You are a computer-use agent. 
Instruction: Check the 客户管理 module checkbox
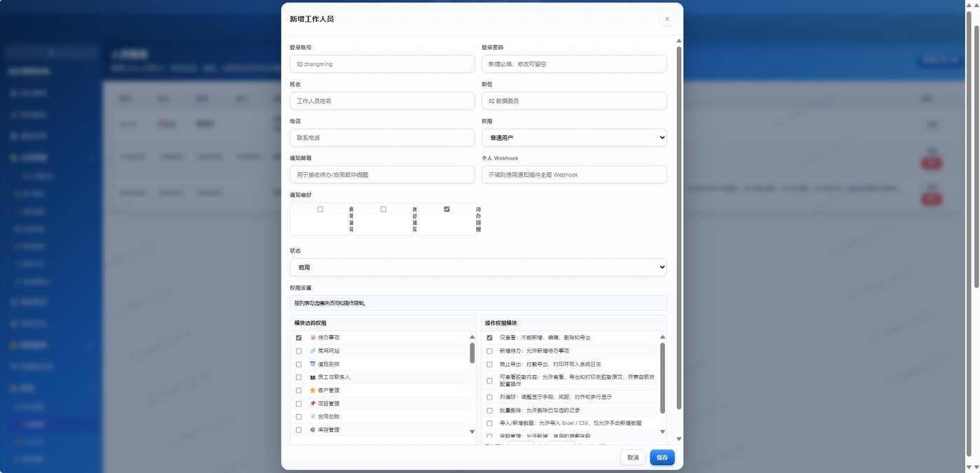299,390
